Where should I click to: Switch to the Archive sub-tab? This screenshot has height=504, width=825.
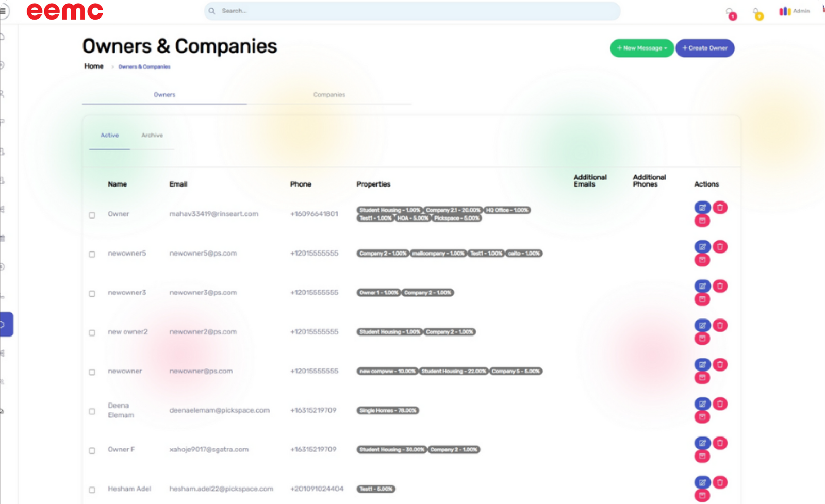152,136
